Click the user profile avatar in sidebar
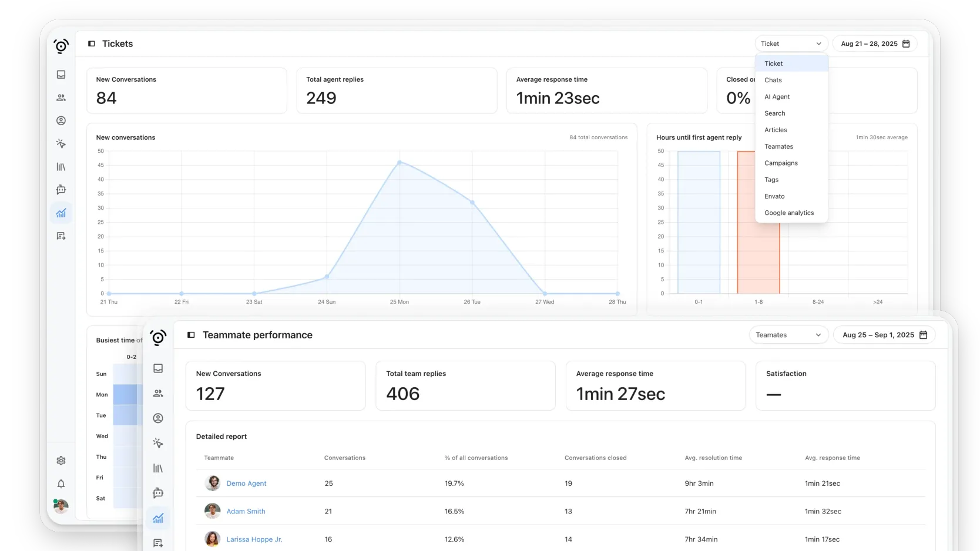 pos(61,506)
